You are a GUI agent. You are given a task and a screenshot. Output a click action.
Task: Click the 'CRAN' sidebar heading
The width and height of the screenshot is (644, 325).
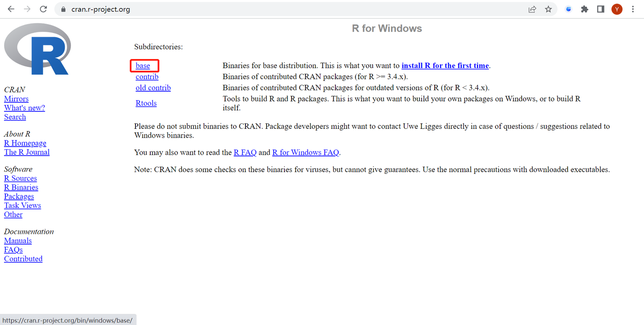14,90
